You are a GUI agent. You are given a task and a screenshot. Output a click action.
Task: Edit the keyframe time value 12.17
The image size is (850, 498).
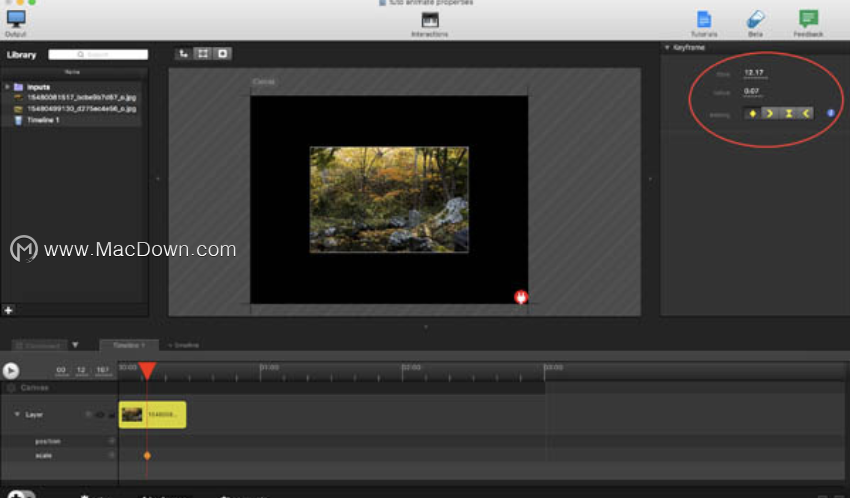pyautogui.click(x=754, y=73)
